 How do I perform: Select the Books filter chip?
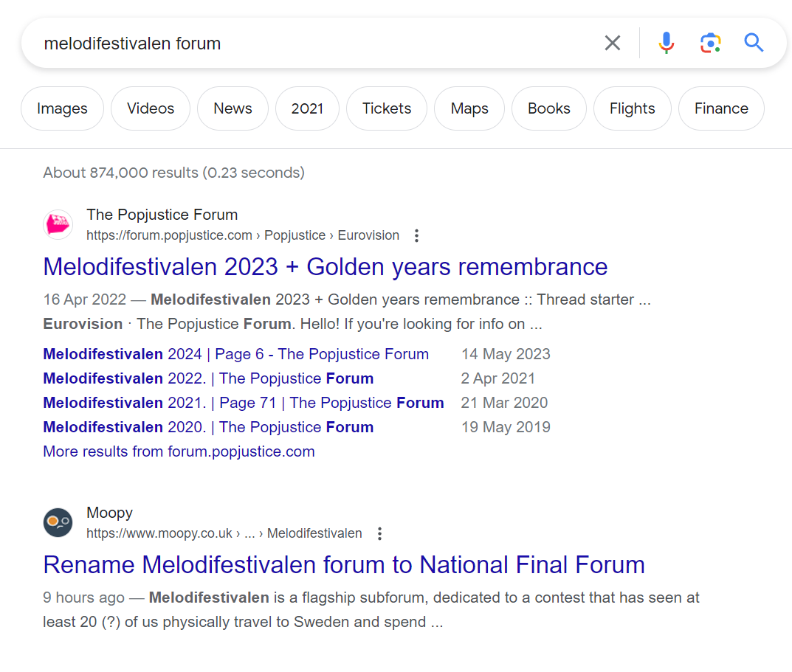tap(549, 108)
